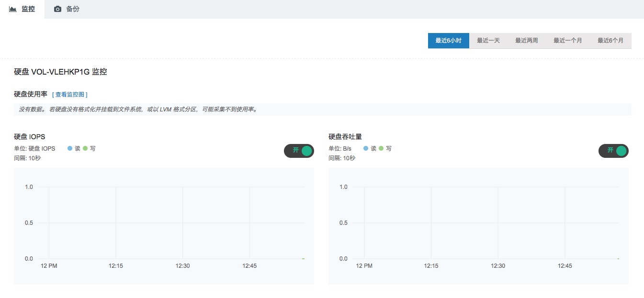644x298 pixels.
Task: Open the 查看监控图 link
Action: click(x=70, y=95)
